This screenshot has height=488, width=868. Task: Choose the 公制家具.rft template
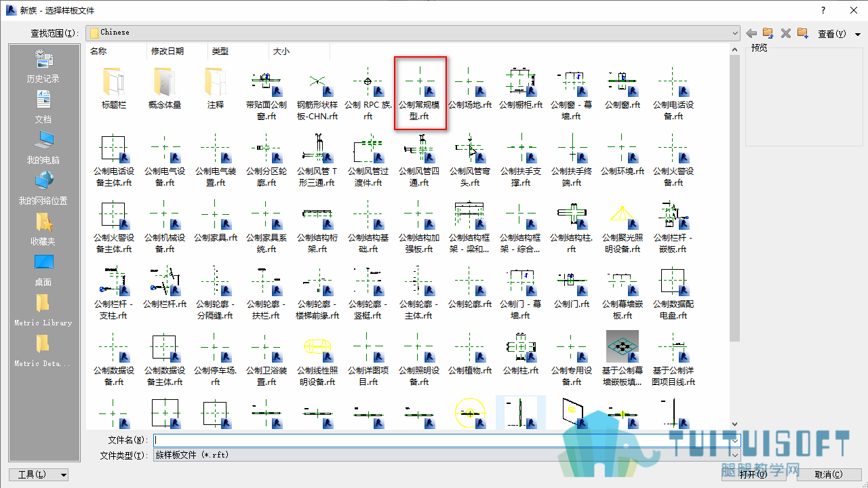click(x=216, y=221)
